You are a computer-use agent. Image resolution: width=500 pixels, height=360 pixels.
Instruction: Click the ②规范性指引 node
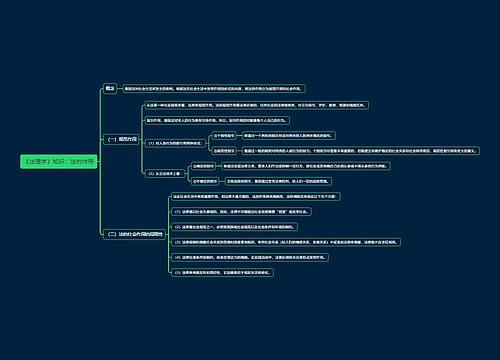point(224,151)
